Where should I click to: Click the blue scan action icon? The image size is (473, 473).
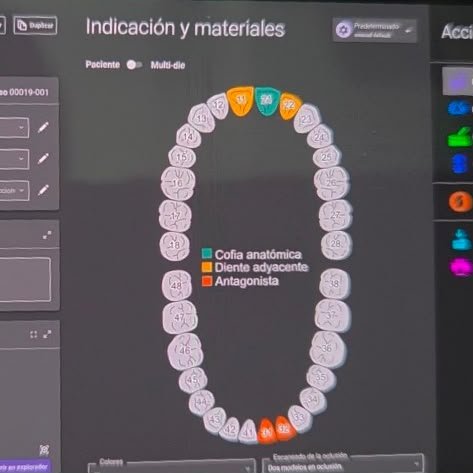click(459, 108)
